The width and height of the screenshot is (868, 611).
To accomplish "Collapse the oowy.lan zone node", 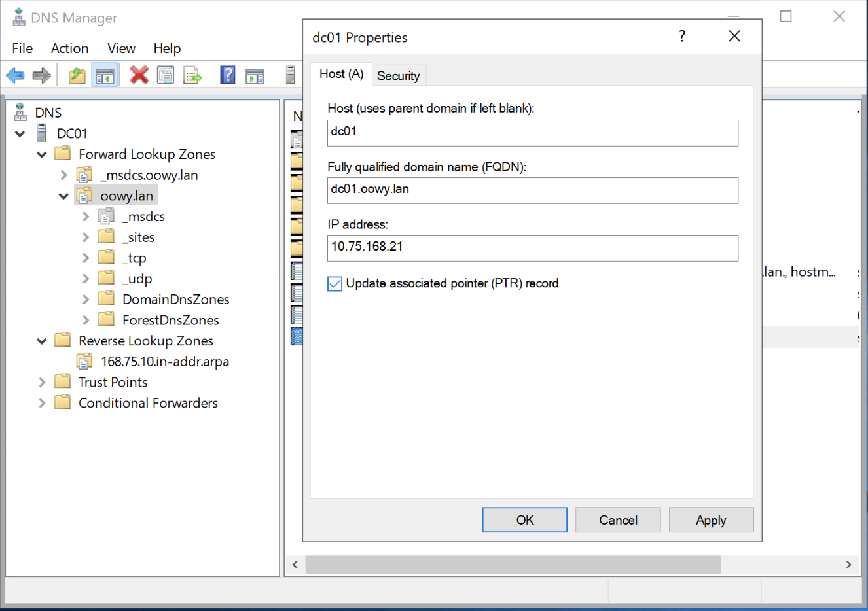I will [x=63, y=196].
